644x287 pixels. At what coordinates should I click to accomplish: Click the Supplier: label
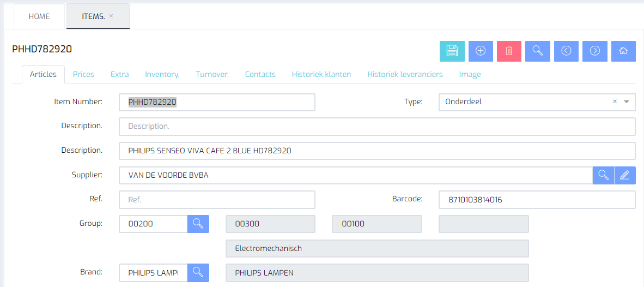[87, 175]
